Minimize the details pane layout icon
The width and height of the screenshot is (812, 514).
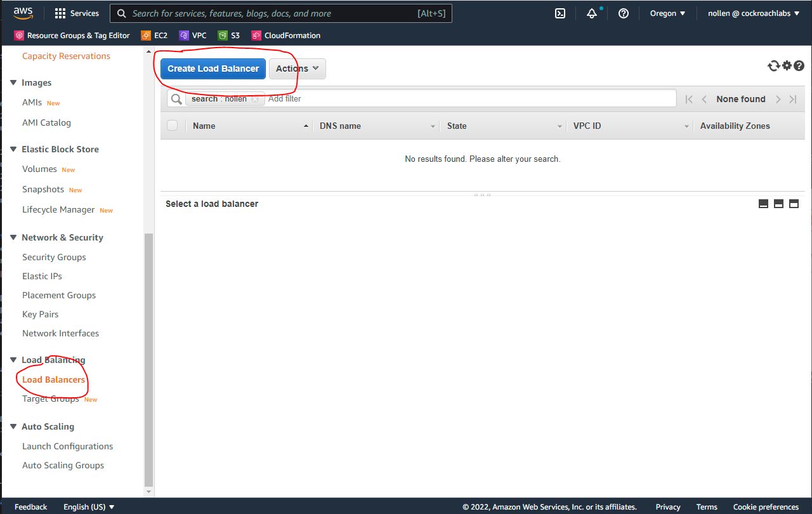click(764, 204)
